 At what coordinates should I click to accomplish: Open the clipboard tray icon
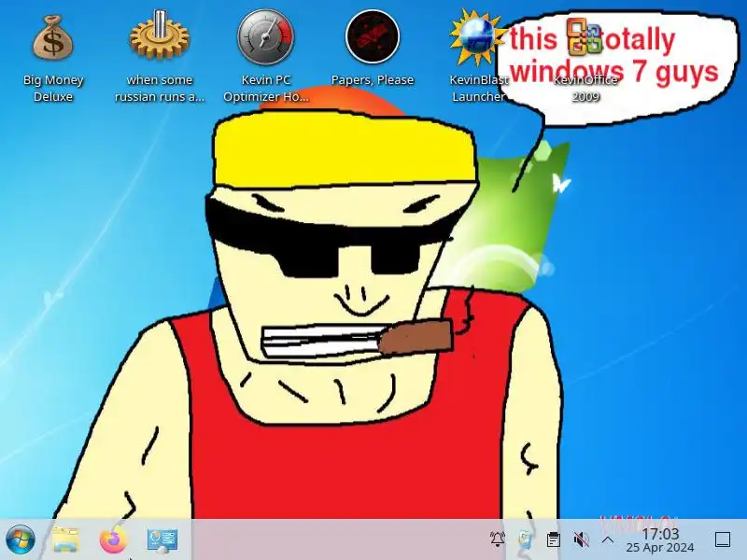(x=553, y=539)
